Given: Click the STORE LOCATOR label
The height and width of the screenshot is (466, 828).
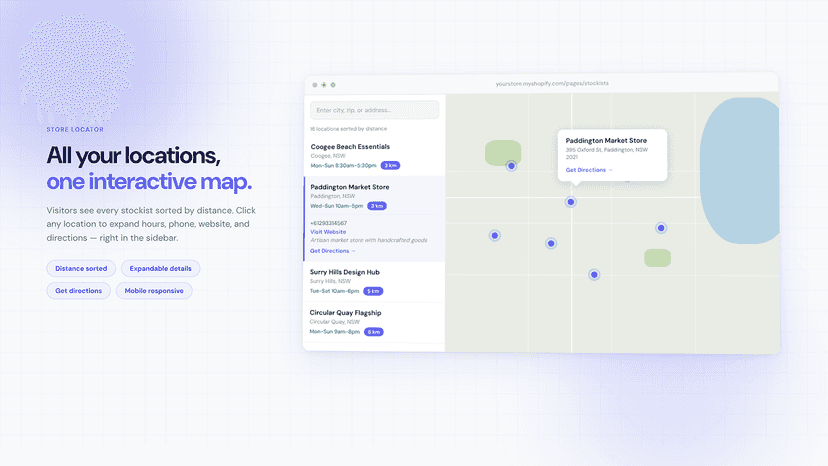Looking at the screenshot, I should 75,129.
